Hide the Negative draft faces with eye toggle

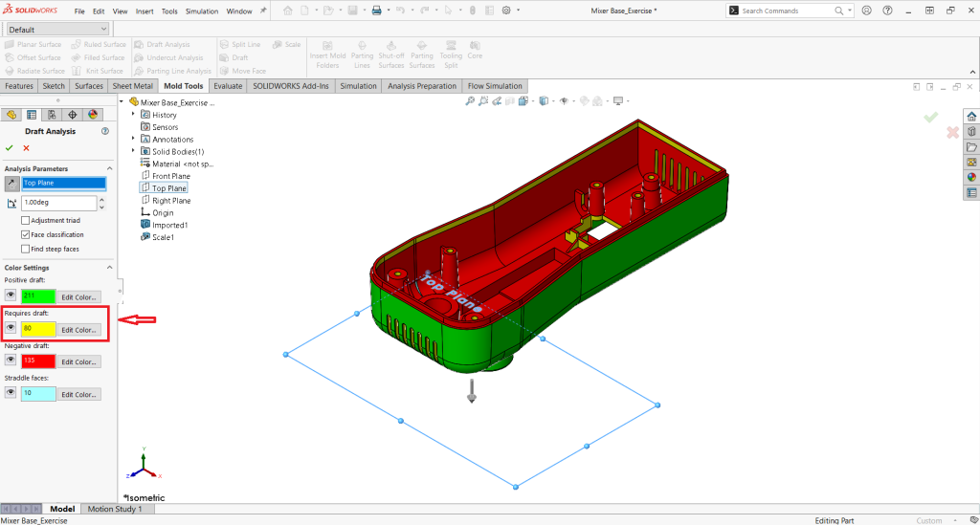click(11, 361)
